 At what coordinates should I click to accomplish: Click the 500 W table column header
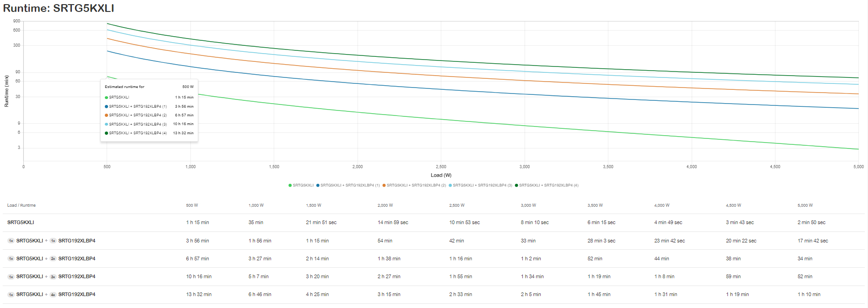point(192,205)
